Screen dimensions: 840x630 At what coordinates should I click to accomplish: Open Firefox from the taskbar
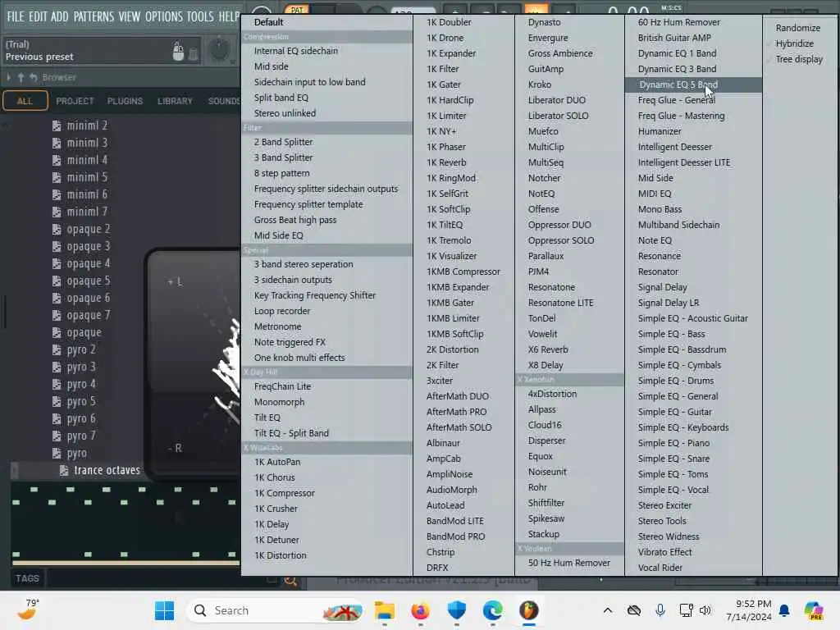pyautogui.click(x=420, y=610)
